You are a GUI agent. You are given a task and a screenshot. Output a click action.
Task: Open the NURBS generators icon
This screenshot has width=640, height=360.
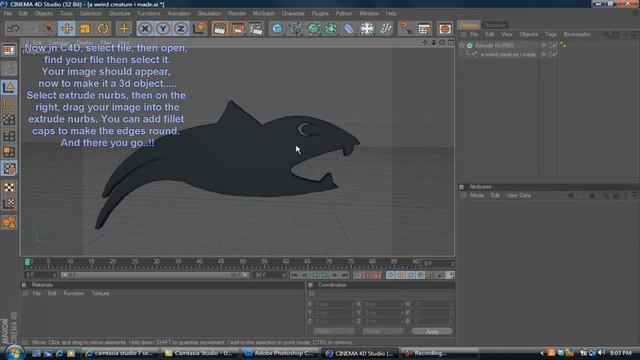[x=313, y=29]
